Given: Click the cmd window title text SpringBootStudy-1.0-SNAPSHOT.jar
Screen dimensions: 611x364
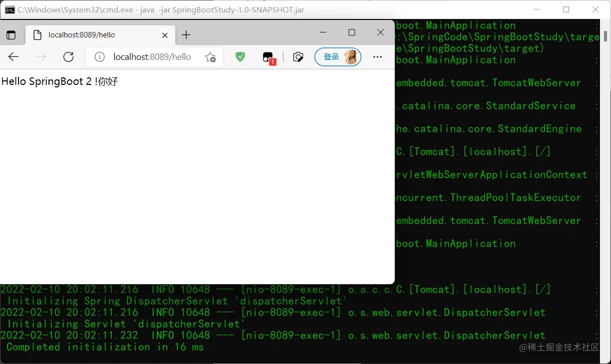Looking at the screenshot, I should [x=238, y=10].
